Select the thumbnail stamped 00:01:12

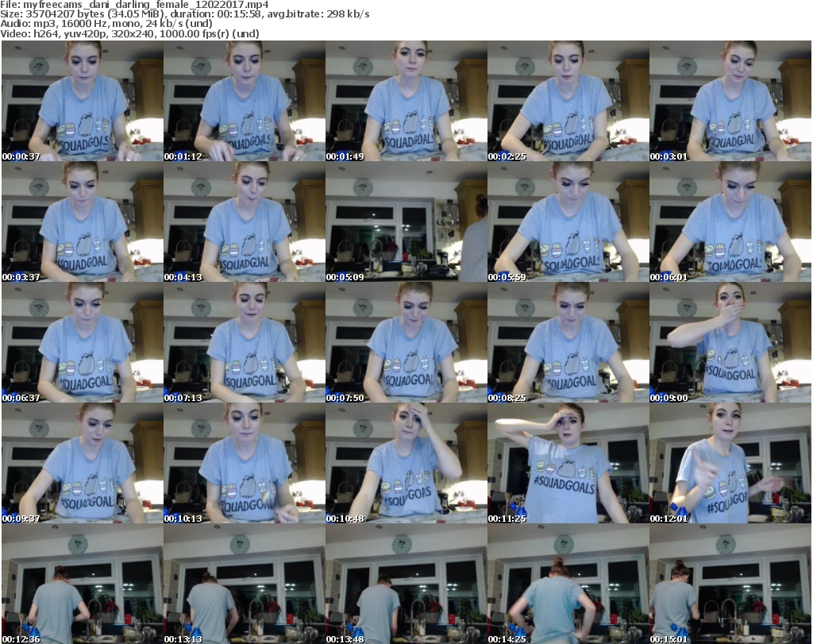245,101
